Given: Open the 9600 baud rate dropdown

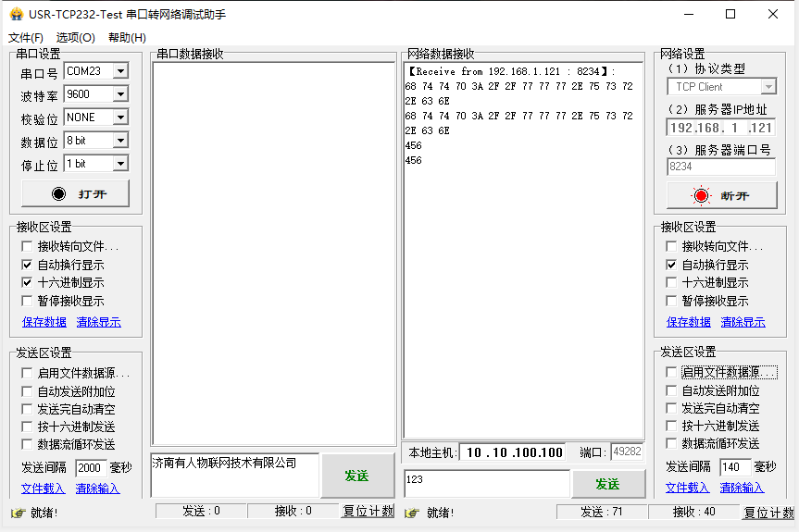Looking at the screenshot, I should pos(120,94).
